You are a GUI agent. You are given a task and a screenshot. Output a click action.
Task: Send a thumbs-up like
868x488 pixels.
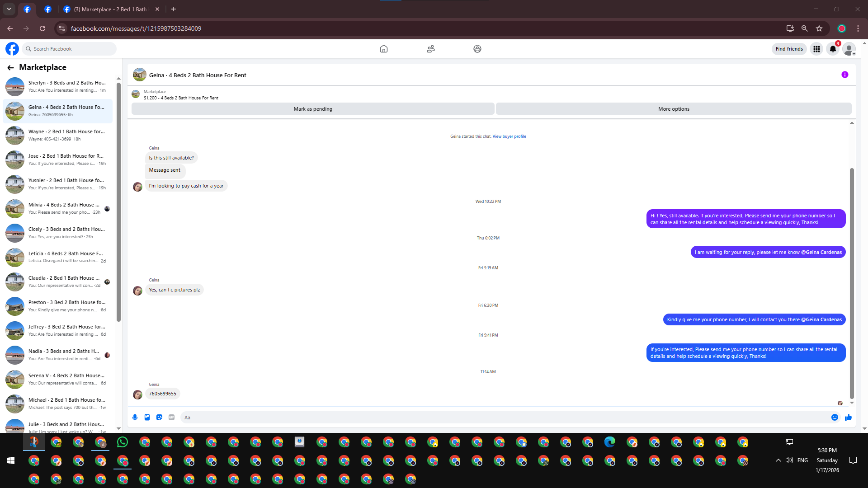tap(848, 417)
